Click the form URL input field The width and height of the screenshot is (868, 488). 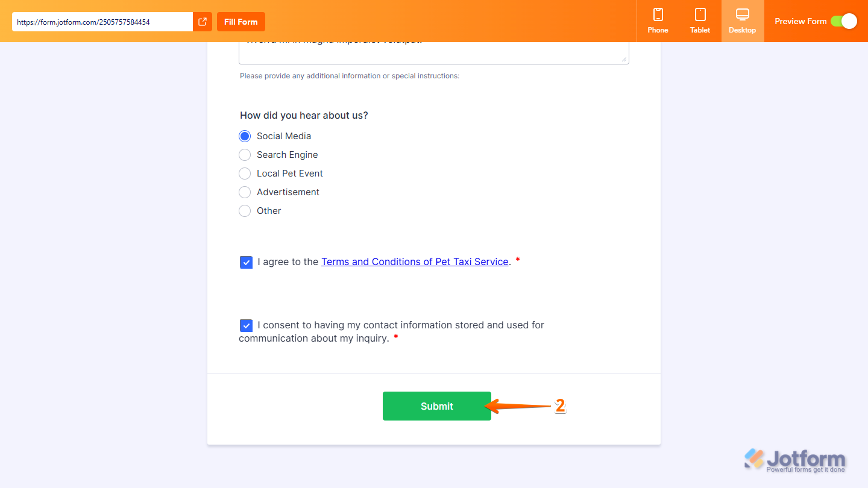(102, 22)
